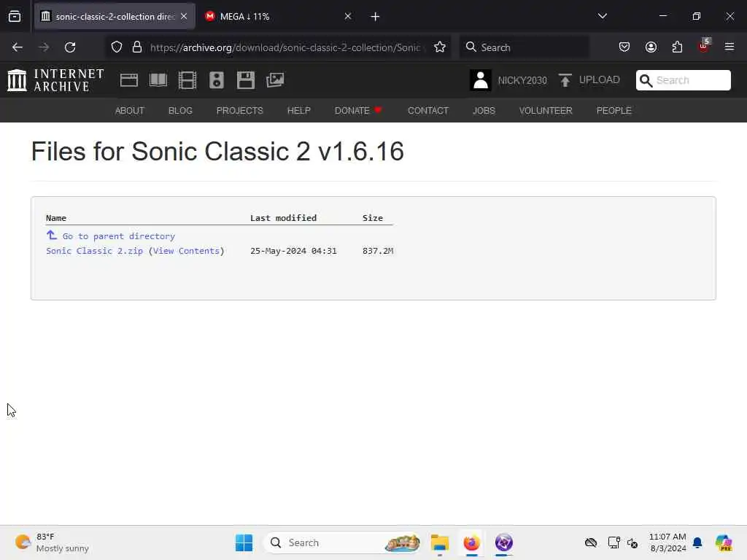The width and height of the screenshot is (747, 560).
Task: Click the Name column header
Action: coord(56,218)
